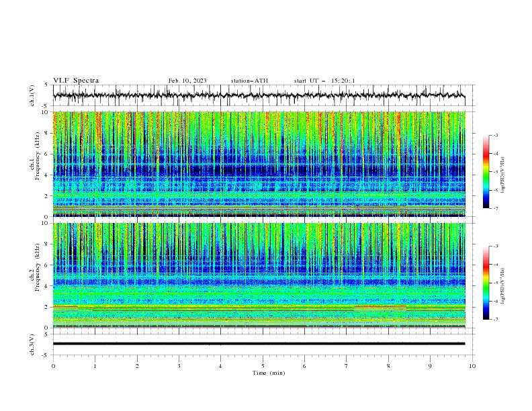
Task: Click the ch.1 spectrogram color scale bar
Action: [486, 172]
